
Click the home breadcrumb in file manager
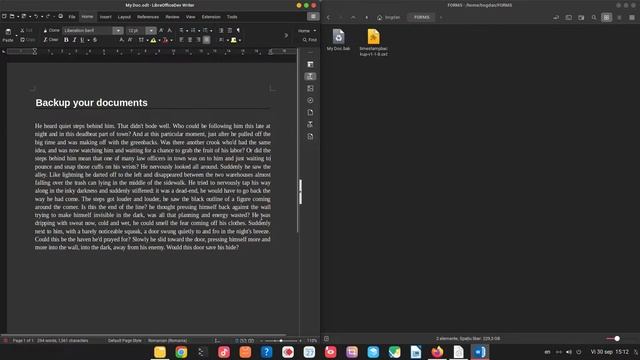[389, 18]
